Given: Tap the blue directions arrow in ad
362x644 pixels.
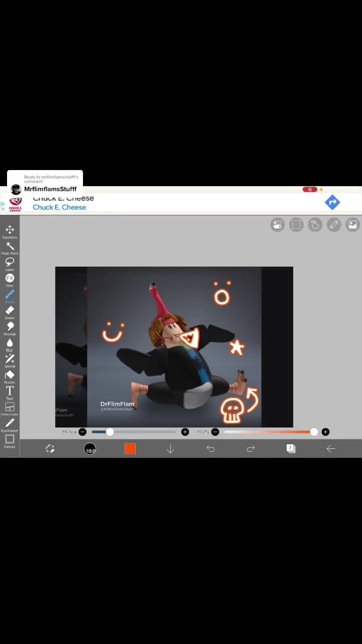Looking at the screenshot, I should [332, 202].
